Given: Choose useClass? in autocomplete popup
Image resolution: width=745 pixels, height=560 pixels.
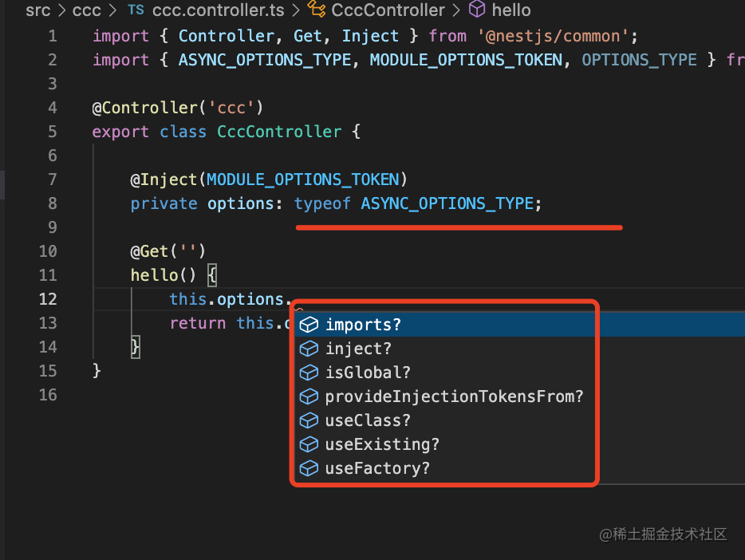Looking at the screenshot, I should pyautogui.click(x=368, y=420).
